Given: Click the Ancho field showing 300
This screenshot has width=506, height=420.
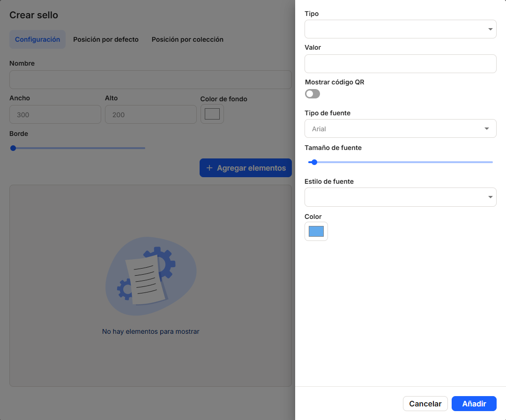Looking at the screenshot, I should 55,114.
